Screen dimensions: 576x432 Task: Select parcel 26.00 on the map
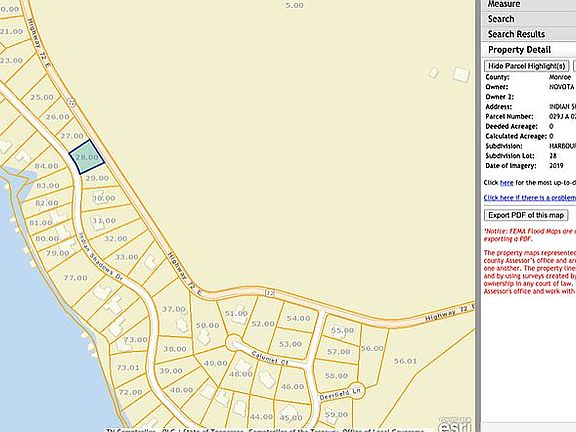(57, 117)
